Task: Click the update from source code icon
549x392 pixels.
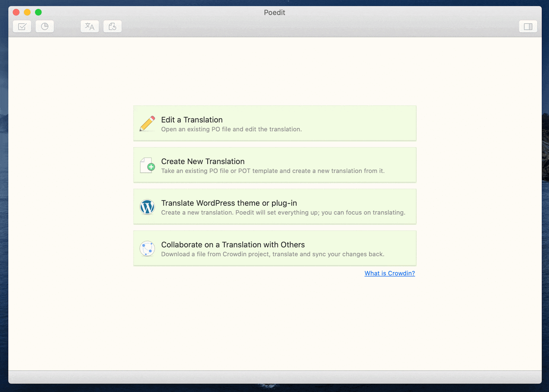Action: [x=113, y=26]
